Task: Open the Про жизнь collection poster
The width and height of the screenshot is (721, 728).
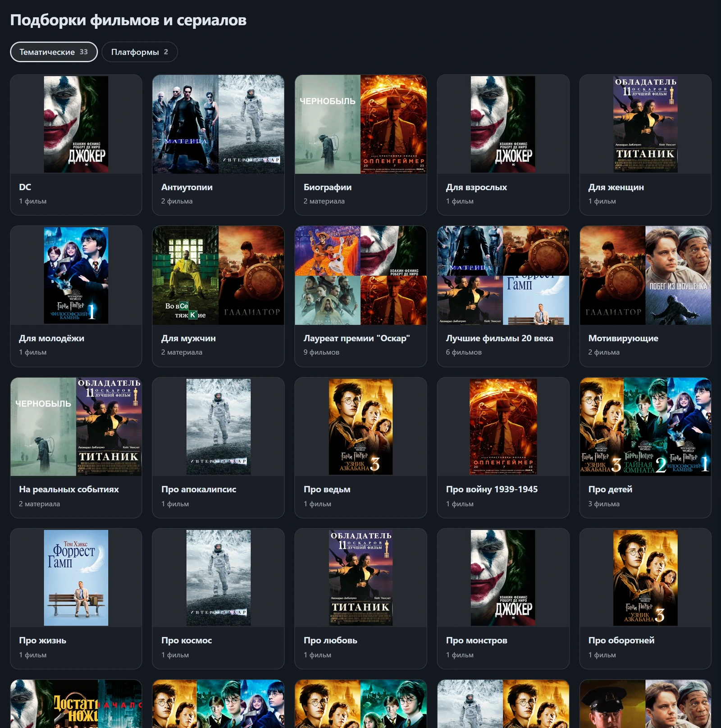Action: 76,578
